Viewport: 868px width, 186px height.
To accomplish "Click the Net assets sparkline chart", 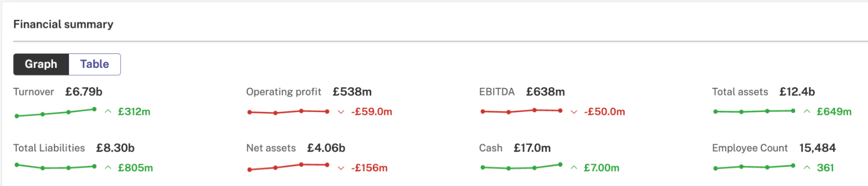I will click(288, 167).
